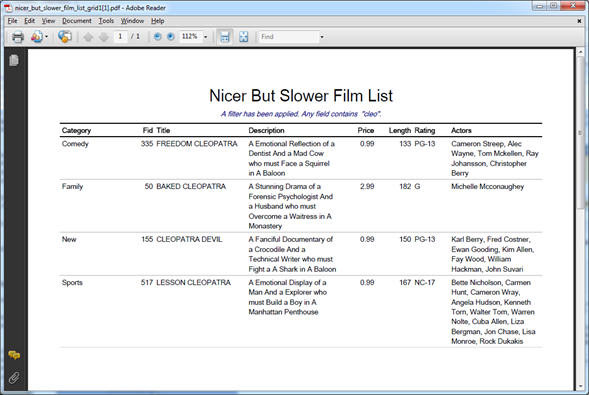The width and height of the screenshot is (589, 395).
Task: Open the Pages panel in sidebar
Action: pos(14,60)
